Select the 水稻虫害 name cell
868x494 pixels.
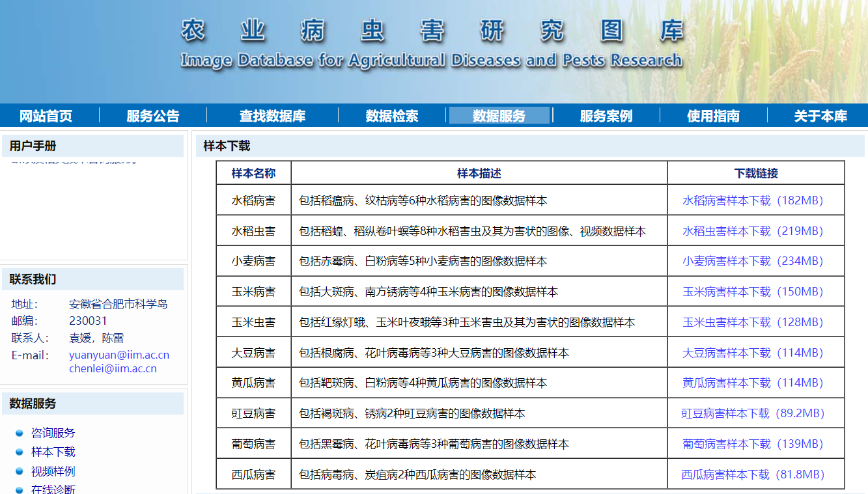pos(253,231)
